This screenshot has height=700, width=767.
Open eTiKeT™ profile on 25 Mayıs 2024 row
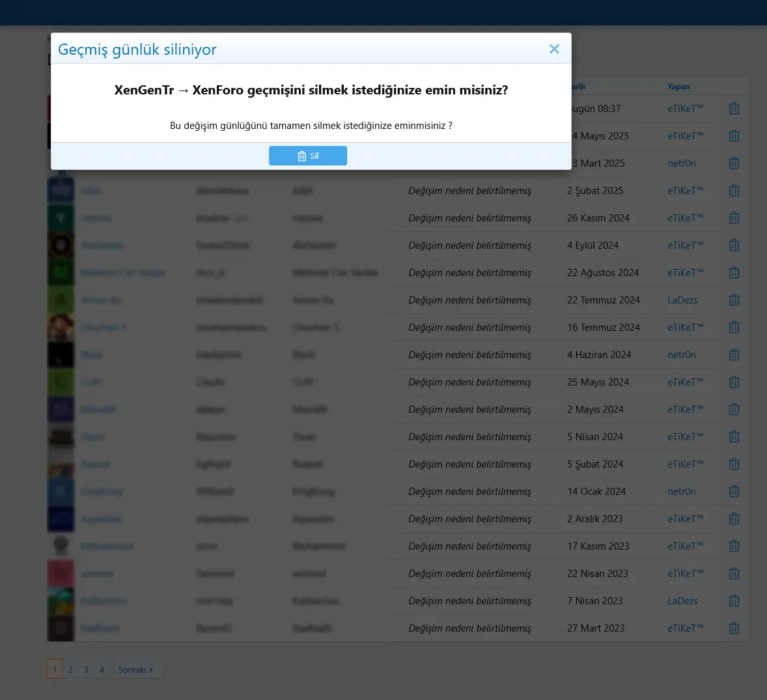686,382
